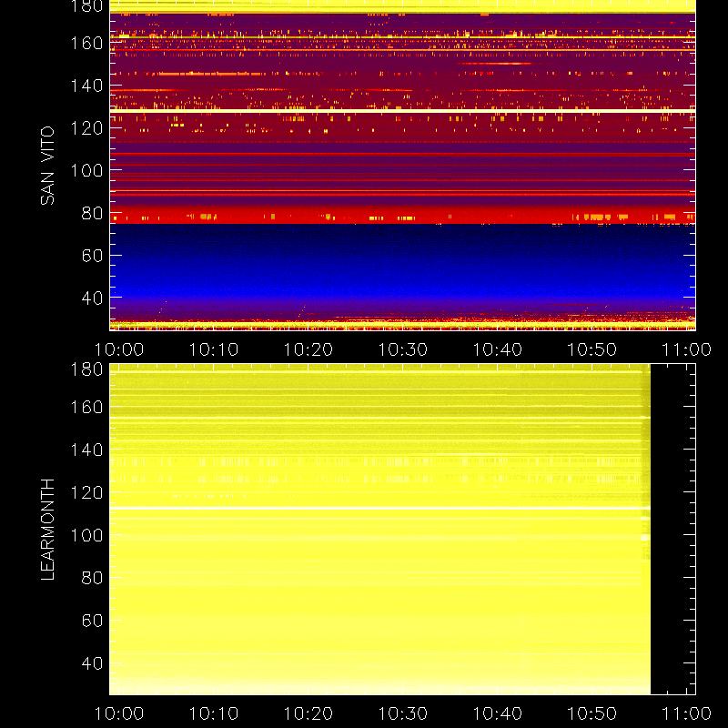Select the 140 tick label on the San Vito plot

86,86
